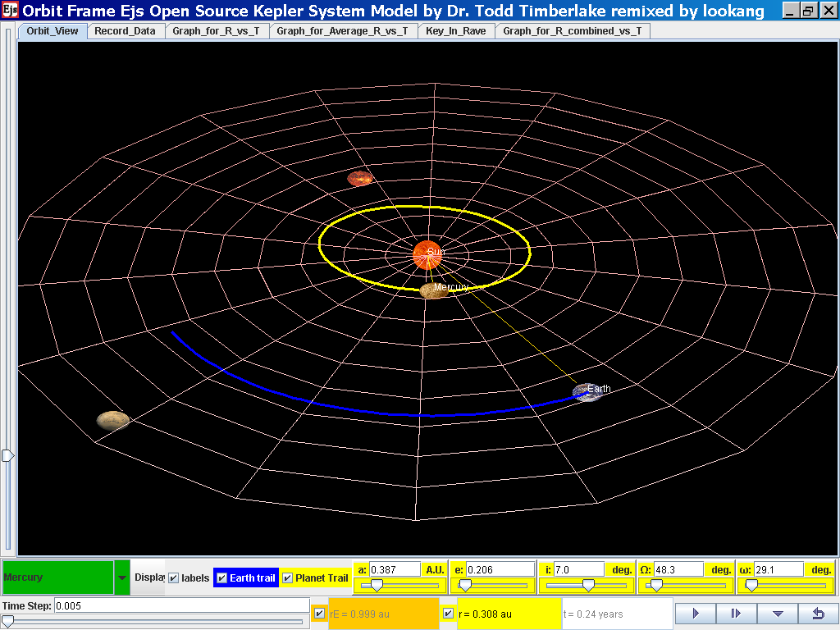Click the tan planet at lower left
This screenshot has width=840, height=630.
(112, 421)
